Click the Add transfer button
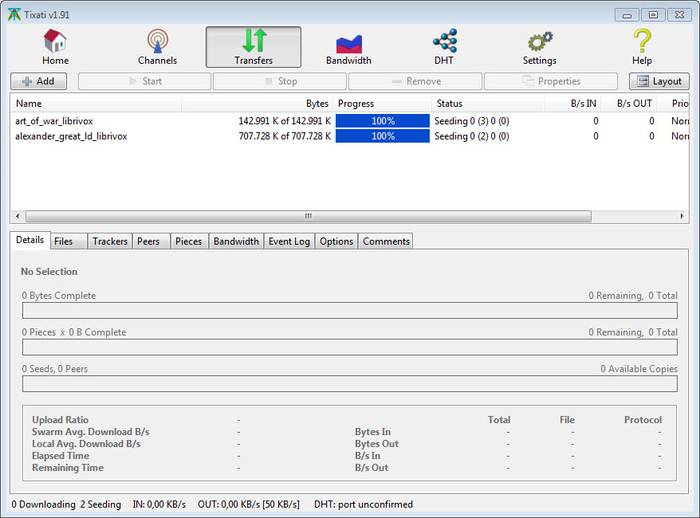This screenshot has width=700, height=518. [x=38, y=81]
